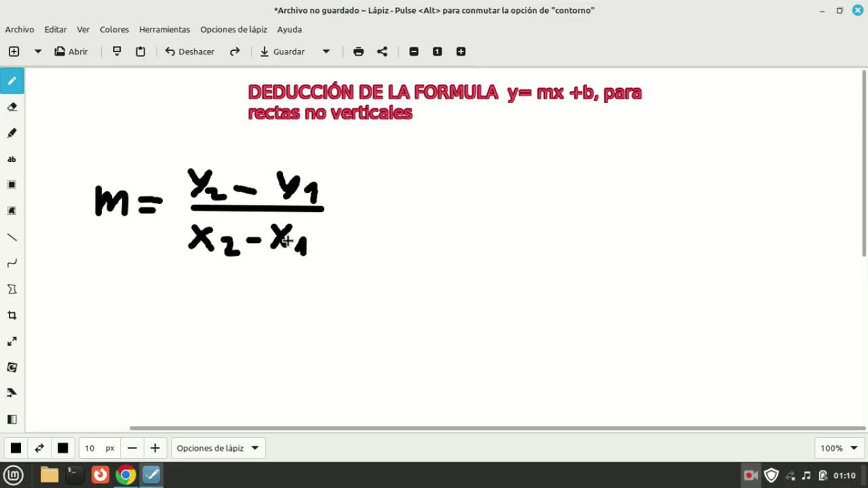This screenshot has height=488, width=868.
Task: Select the straight Line tool
Action: [x=12, y=237]
